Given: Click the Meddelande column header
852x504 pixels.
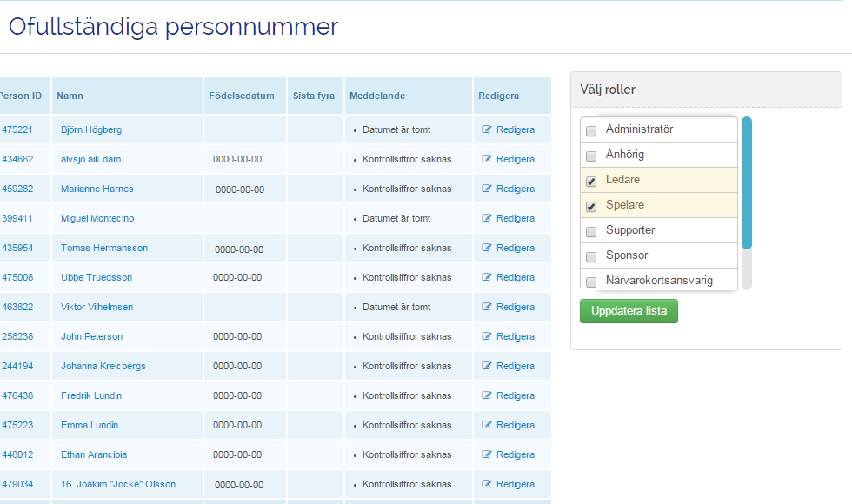Looking at the screenshot, I should 377,96.
